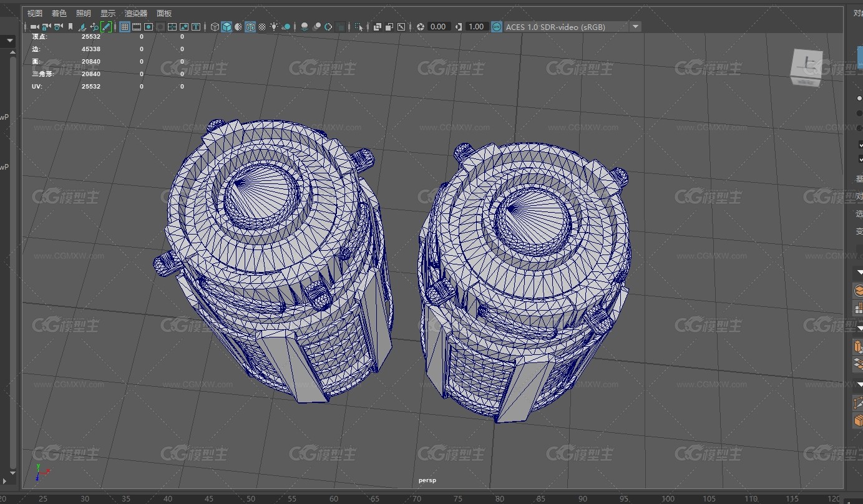Screen dimensions: 863x504
Task: Toggle X-ray display icon
Action: [x=377, y=27]
